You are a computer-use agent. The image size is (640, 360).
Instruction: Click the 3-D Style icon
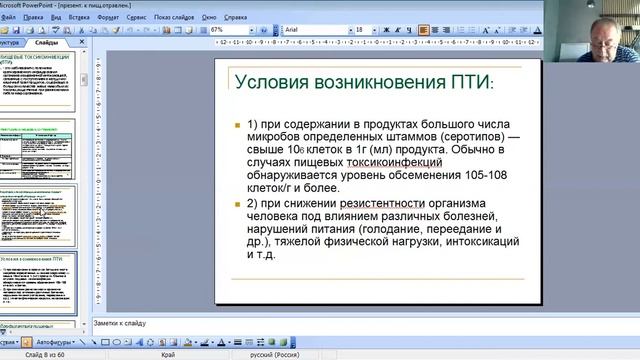[x=283, y=342]
